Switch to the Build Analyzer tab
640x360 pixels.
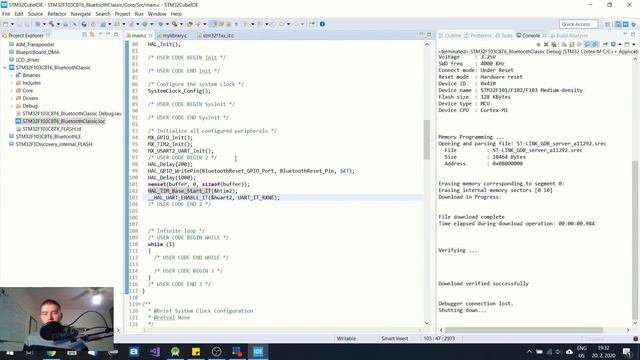click(x=569, y=36)
